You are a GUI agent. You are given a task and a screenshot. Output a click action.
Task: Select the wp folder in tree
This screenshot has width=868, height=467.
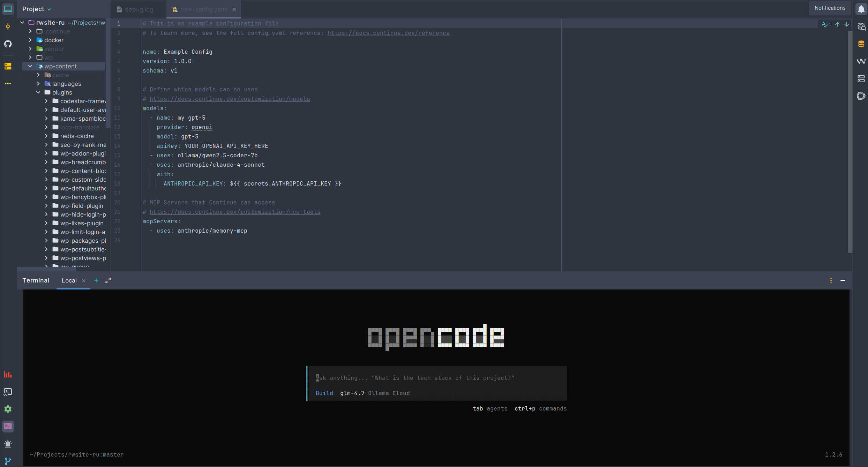tap(48, 58)
